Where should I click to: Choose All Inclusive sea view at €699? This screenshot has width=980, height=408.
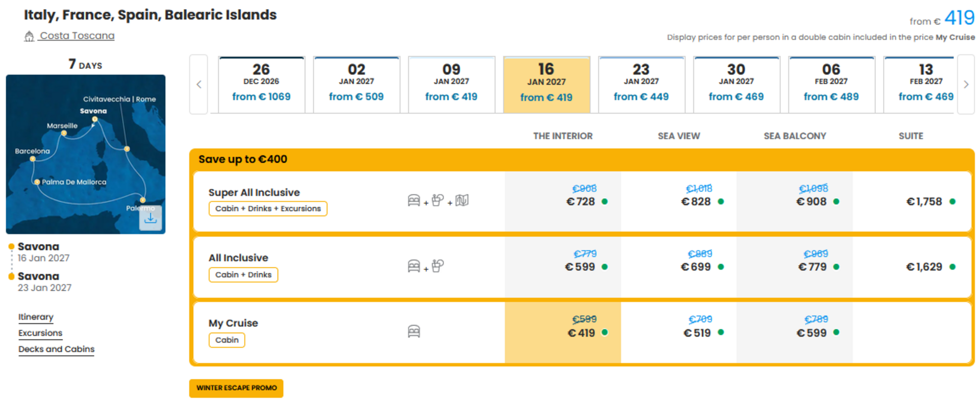pos(696,267)
